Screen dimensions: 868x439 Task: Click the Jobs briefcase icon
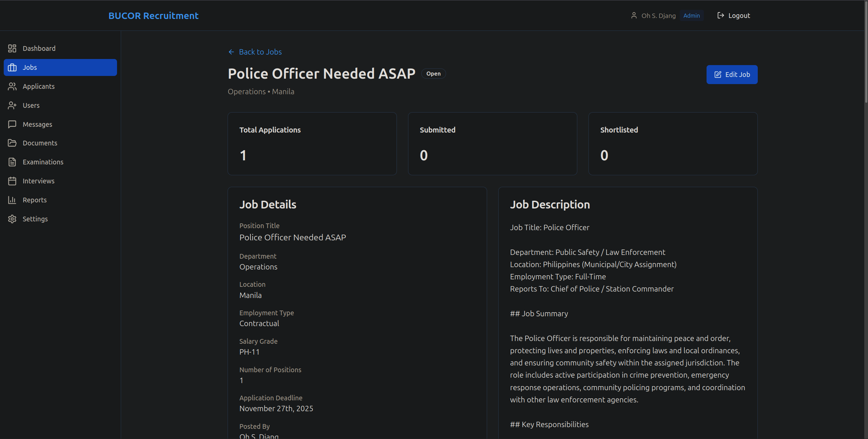pos(12,67)
